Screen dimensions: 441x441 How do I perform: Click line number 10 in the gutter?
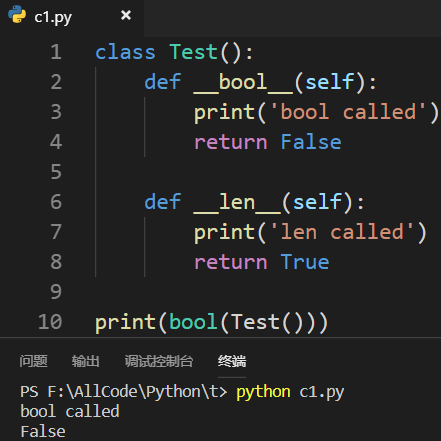[x=50, y=322]
